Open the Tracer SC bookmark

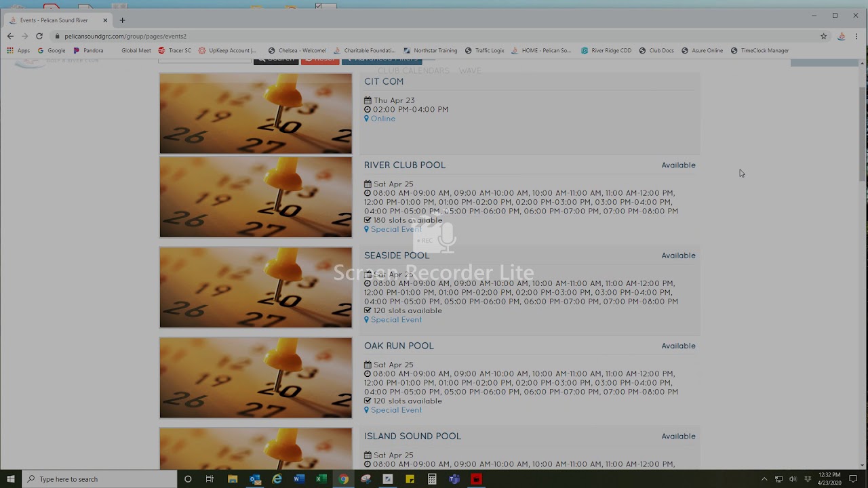coord(175,50)
